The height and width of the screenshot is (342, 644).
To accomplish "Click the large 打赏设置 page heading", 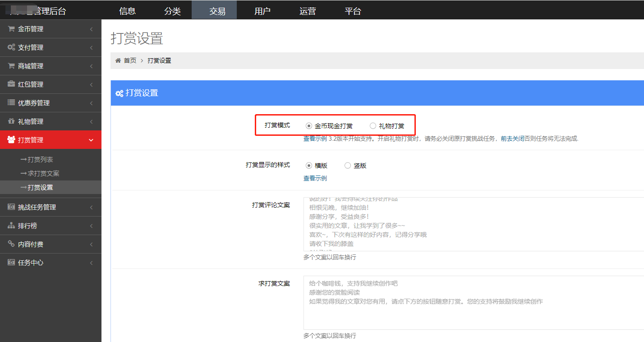I will (x=137, y=38).
